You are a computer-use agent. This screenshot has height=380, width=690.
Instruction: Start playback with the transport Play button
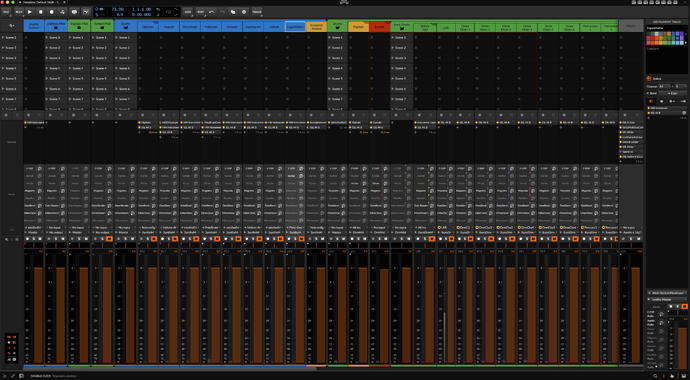[x=30, y=12]
